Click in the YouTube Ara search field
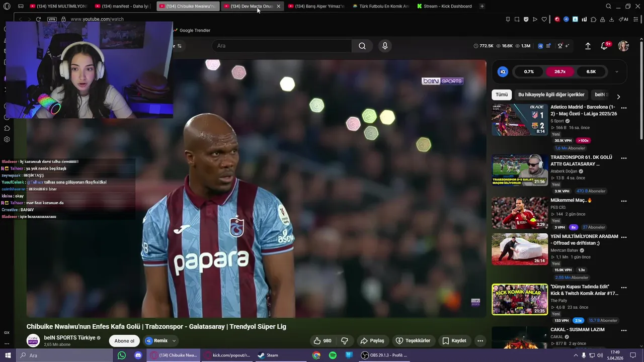This screenshot has width=644, height=362. pos(282,46)
